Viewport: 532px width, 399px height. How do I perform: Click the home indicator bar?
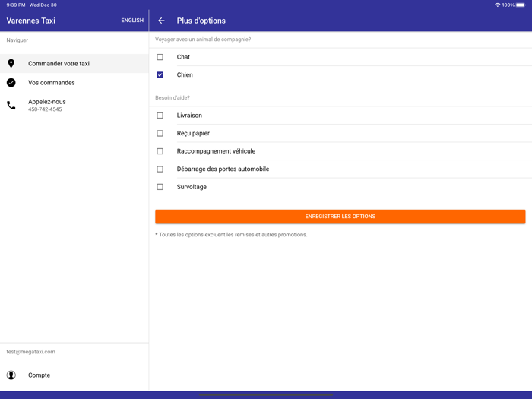click(x=266, y=394)
